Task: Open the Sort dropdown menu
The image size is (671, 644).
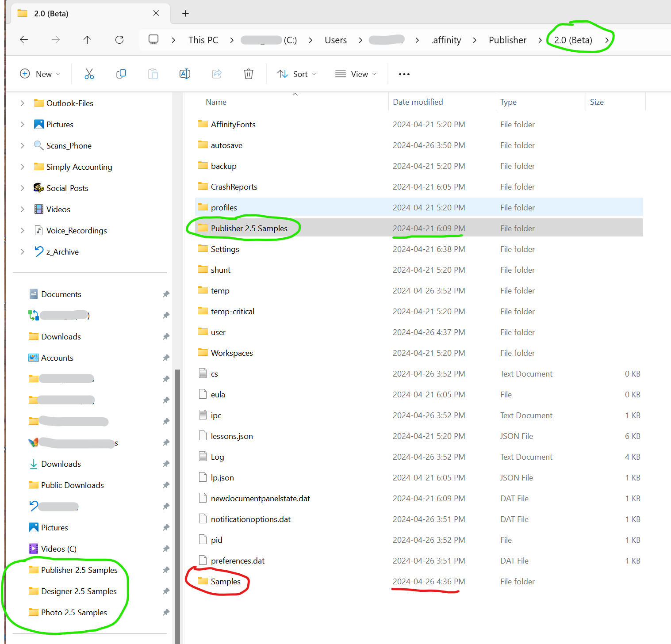Action: [297, 74]
